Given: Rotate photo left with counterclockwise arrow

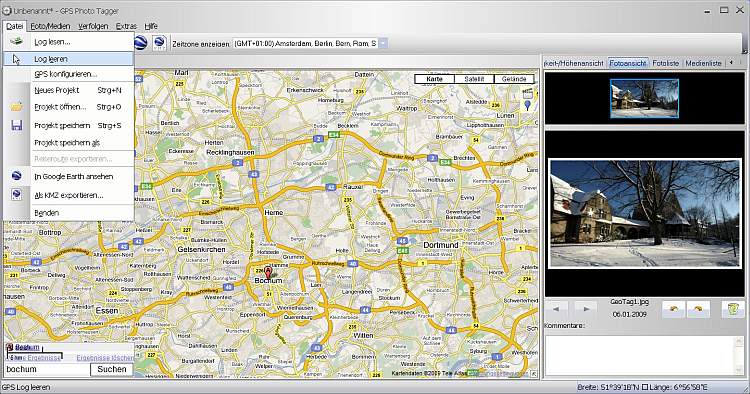Looking at the screenshot, I should [x=673, y=309].
